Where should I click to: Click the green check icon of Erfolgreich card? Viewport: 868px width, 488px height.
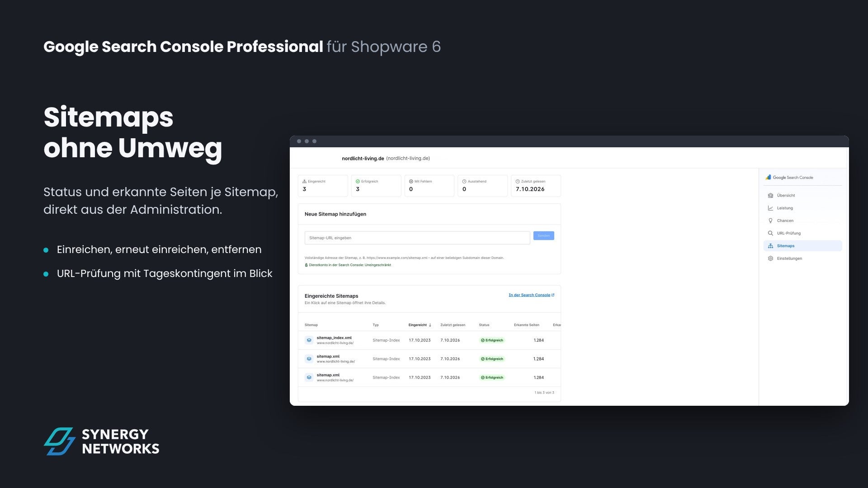pyautogui.click(x=358, y=182)
